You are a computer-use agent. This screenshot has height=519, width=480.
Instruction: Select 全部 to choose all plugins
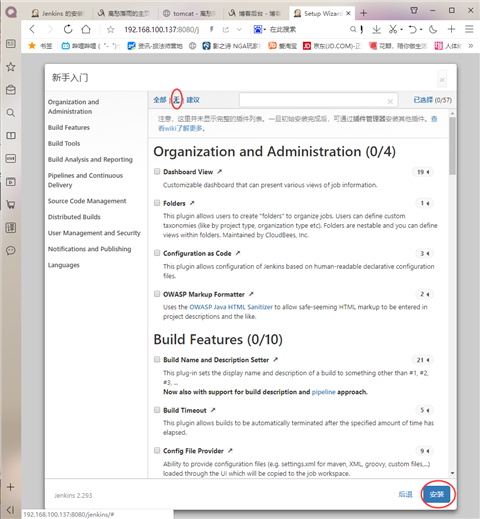(x=160, y=100)
